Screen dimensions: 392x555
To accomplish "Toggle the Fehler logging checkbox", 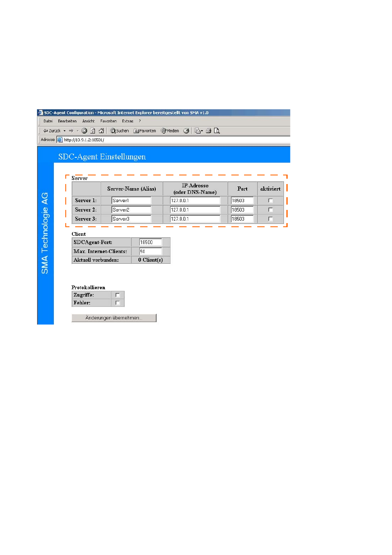I will coord(118,303).
